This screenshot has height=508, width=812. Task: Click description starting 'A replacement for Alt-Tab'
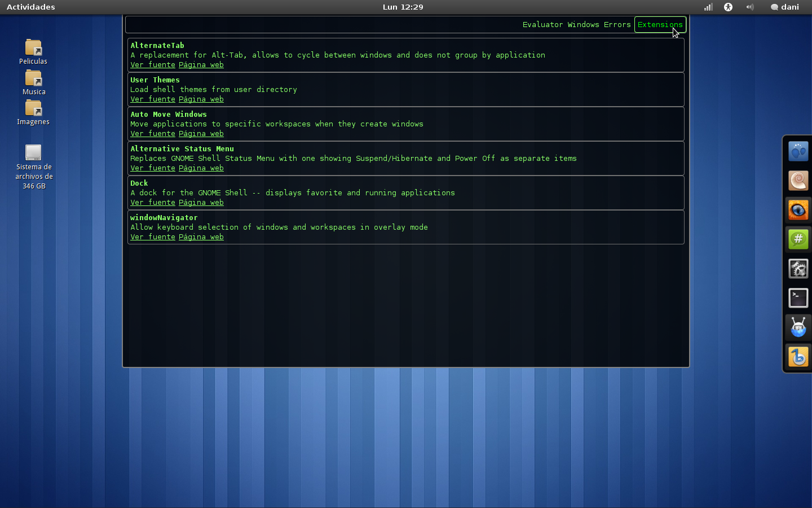[x=338, y=55]
